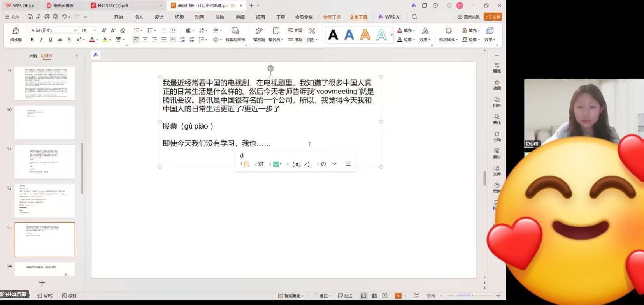Click the orange 分享 Share button

(493, 17)
